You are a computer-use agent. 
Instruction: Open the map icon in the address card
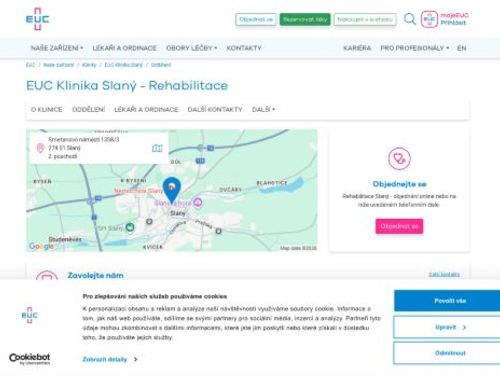pyautogui.click(x=157, y=148)
